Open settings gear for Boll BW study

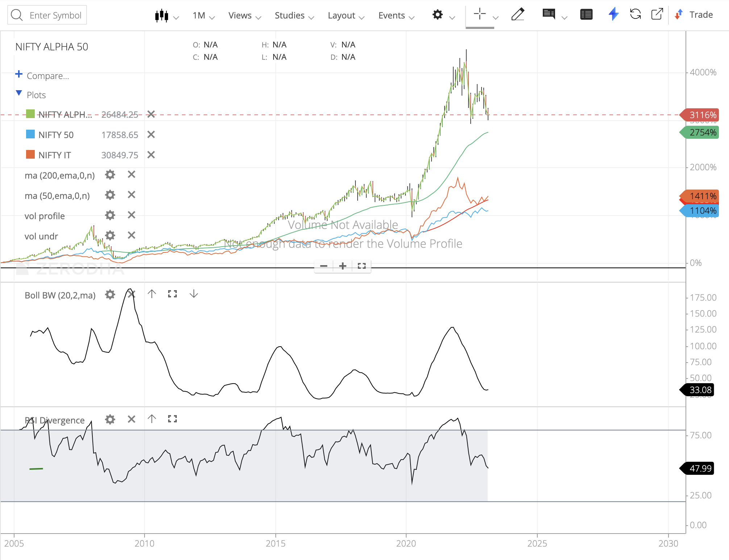click(110, 294)
